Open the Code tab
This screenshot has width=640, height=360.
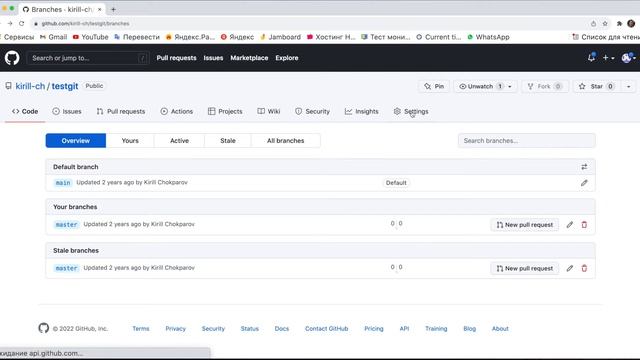click(x=25, y=111)
